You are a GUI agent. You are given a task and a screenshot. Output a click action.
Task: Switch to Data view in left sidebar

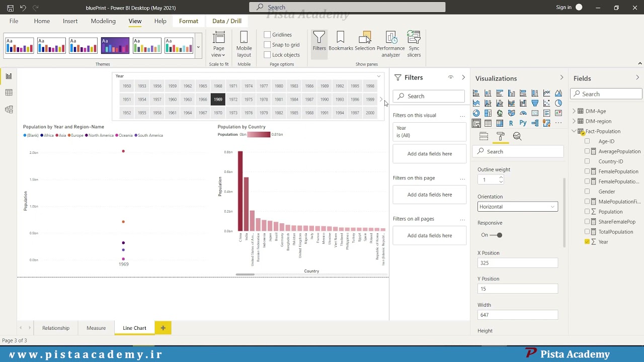click(9, 93)
